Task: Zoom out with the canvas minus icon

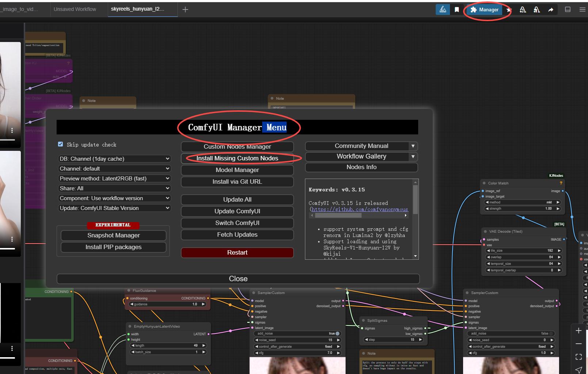Action: point(579,344)
